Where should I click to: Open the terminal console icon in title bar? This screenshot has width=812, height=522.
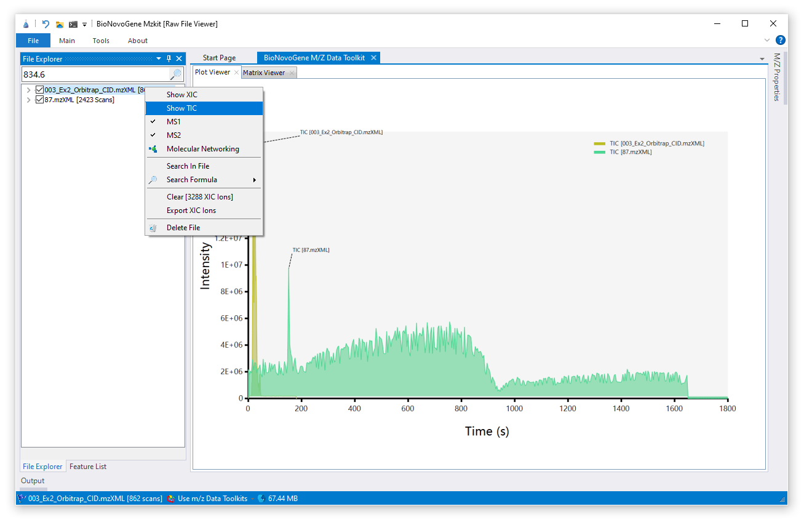73,25
